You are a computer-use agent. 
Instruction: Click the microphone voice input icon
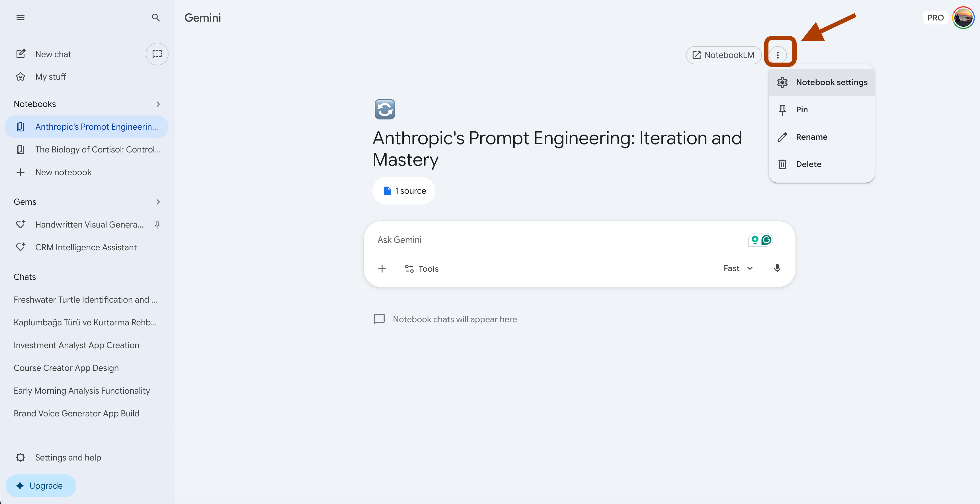point(777,268)
